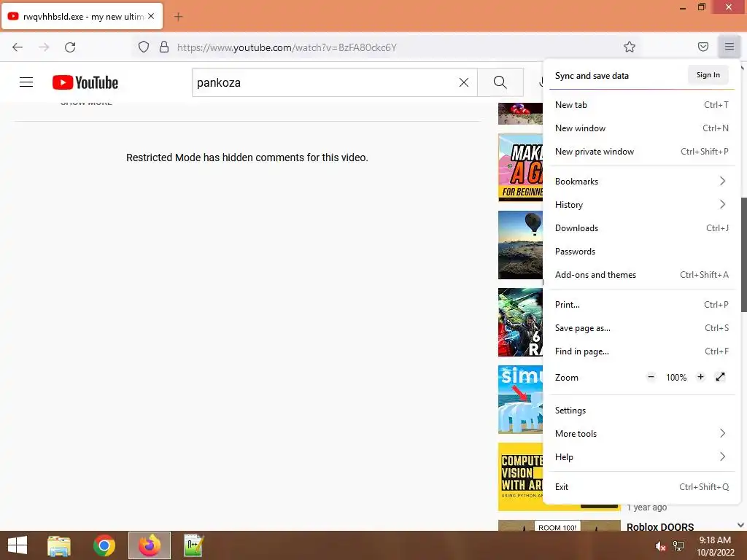The height and width of the screenshot is (560, 747).
Task: Open Notepad++ from the taskbar
Action: [194, 545]
